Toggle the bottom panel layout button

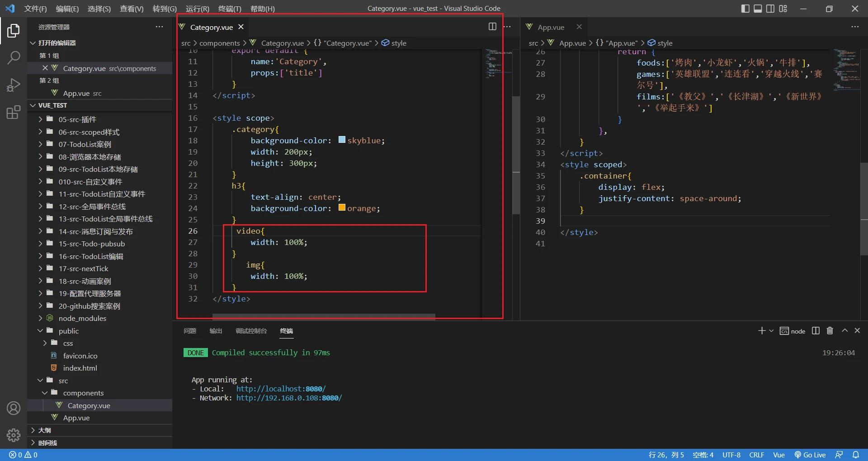tap(758, 9)
